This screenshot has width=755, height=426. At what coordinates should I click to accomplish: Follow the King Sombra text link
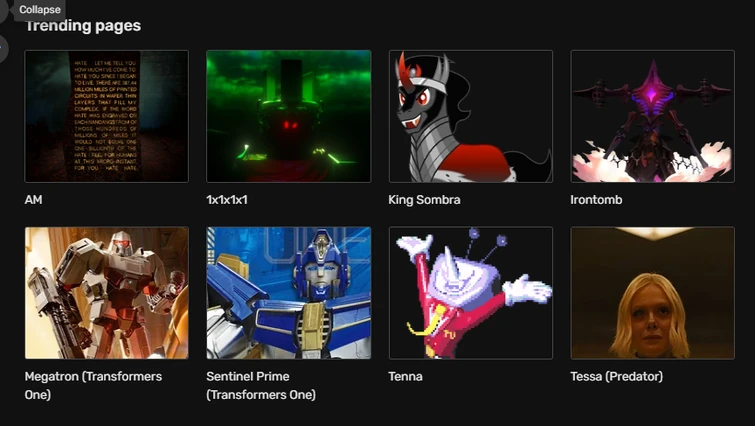(x=424, y=199)
